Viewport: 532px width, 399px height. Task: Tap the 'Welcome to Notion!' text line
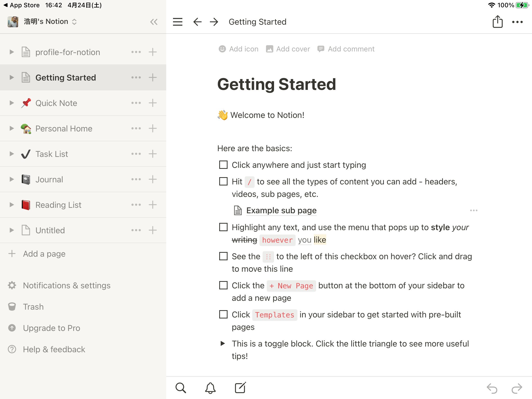coord(267,115)
